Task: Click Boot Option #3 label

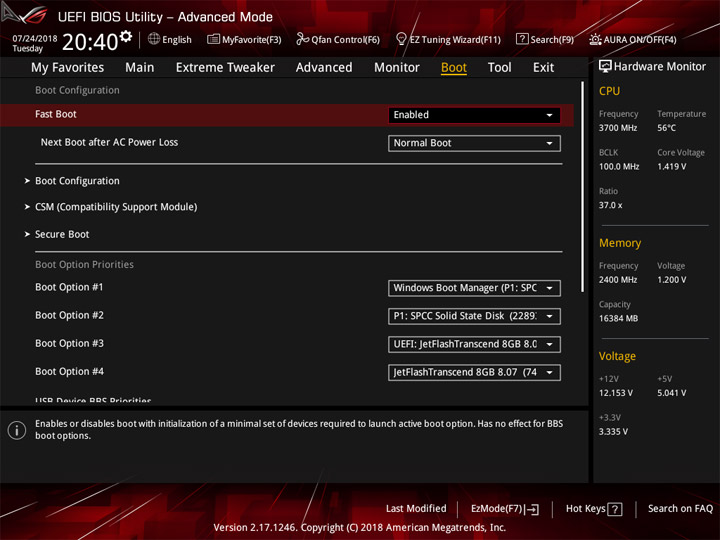Action: pyautogui.click(x=69, y=343)
